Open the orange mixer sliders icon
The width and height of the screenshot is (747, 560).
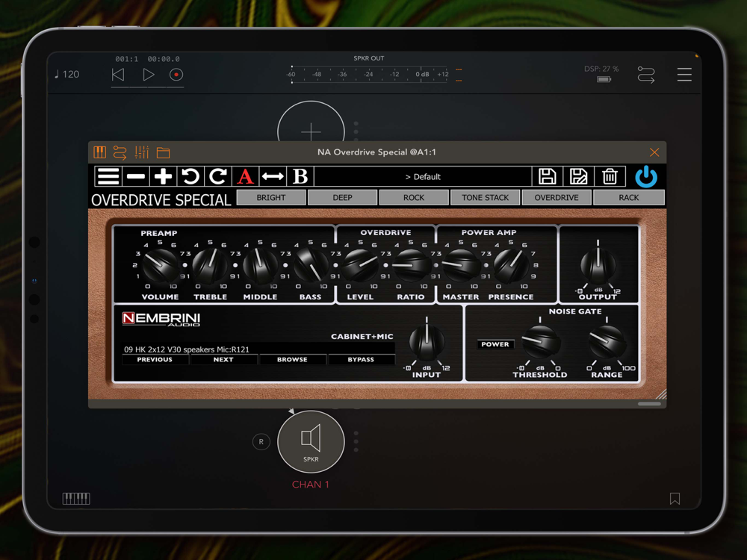[x=142, y=152]
